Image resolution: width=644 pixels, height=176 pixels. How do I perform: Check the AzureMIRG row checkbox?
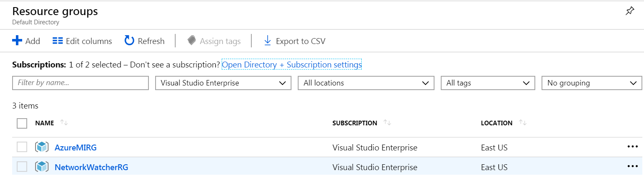tap(22, 147)
